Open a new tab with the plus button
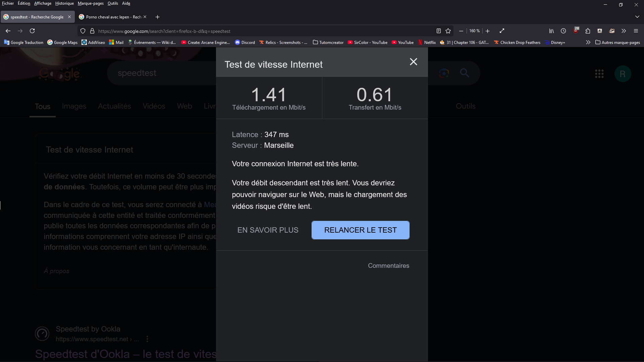This screenshot has height=362, width=644. [157, 17]
